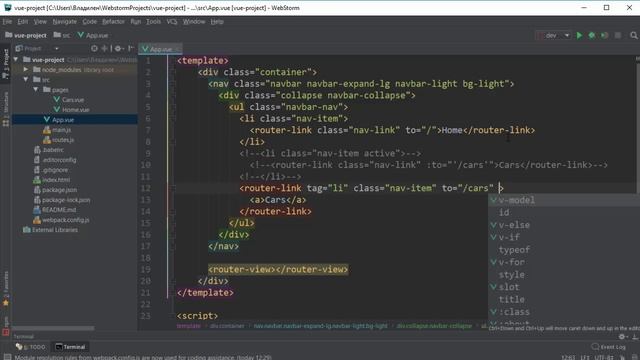
Task: Open the Edit menu
Action: pos(23,22)
